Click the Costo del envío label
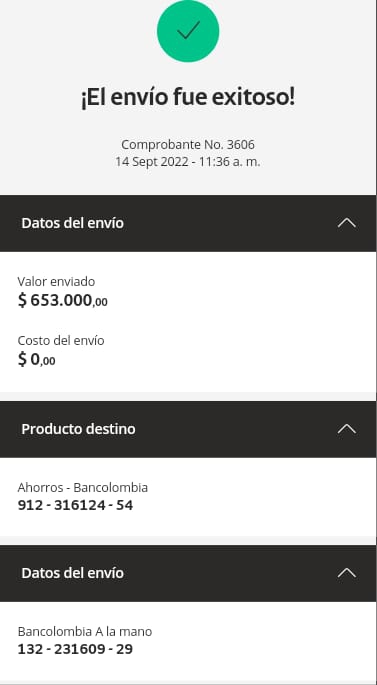Viewport: 377px width, 685px height. pos(61,340)
